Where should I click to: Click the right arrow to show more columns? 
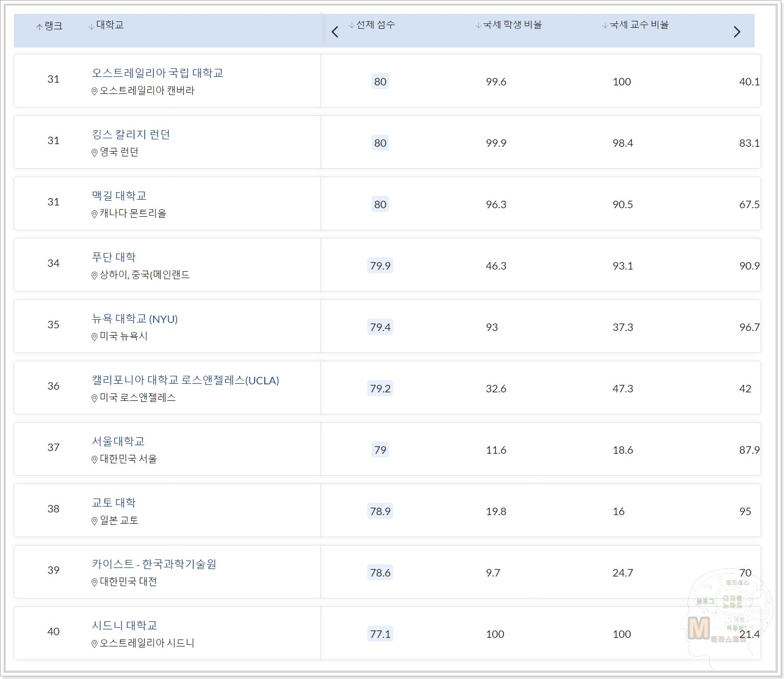pos(737,32)
